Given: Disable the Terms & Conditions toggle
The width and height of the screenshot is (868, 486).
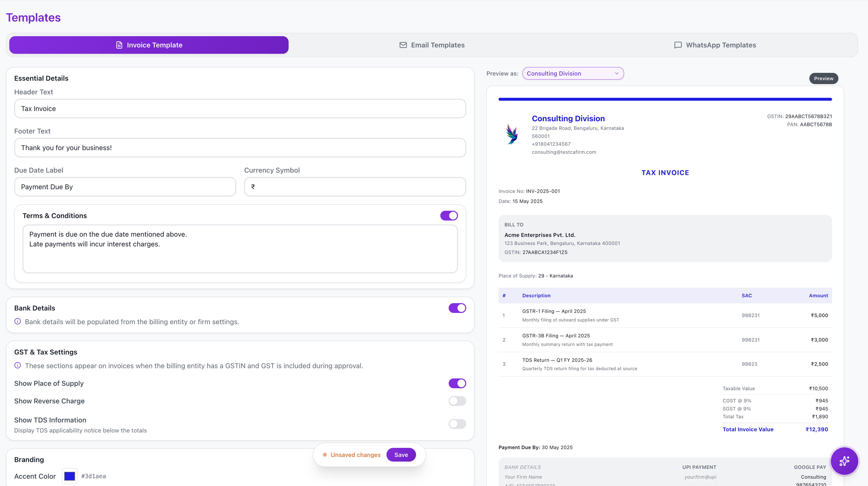Looking at the screenshot, I should pyautogui.click(x=449, y=215).
